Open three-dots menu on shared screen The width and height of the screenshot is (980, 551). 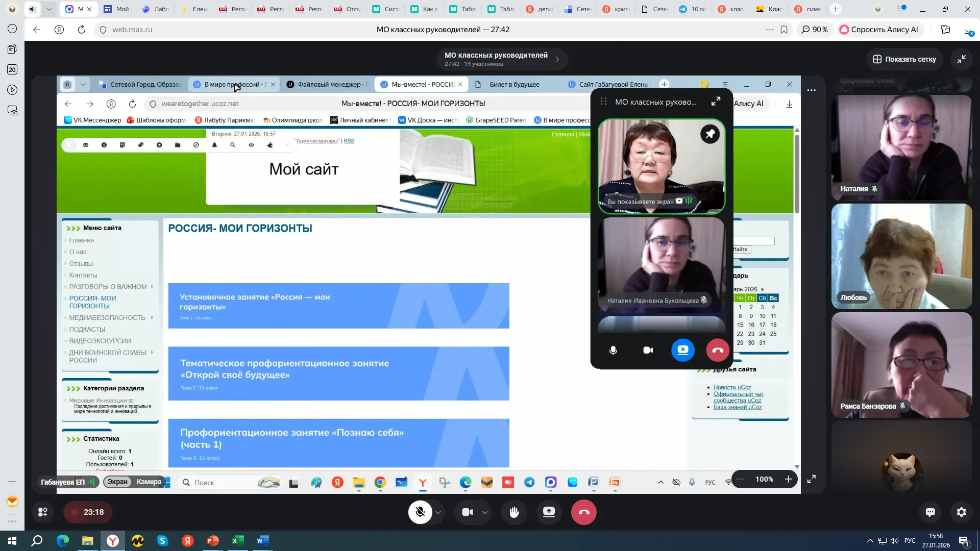tap(811, 90)
